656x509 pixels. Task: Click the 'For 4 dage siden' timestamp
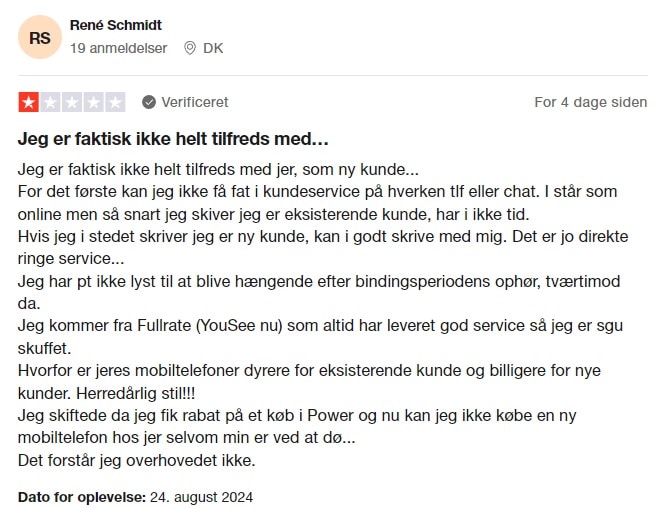(x=590, y=102)
